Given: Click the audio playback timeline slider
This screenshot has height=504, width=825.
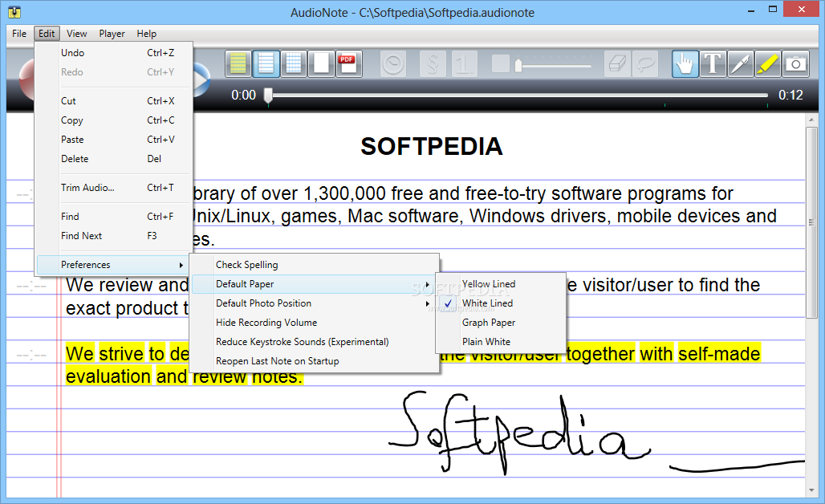Looking at the screenshot, I should coord(518,96).
